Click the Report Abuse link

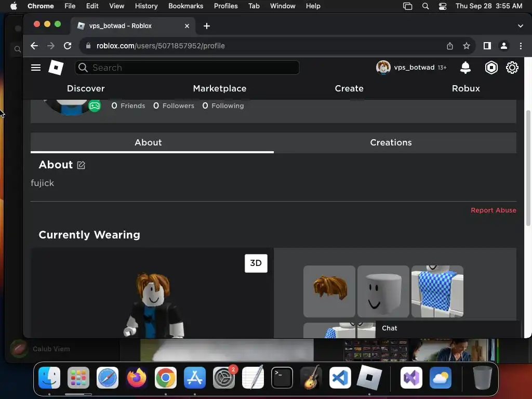494,210
